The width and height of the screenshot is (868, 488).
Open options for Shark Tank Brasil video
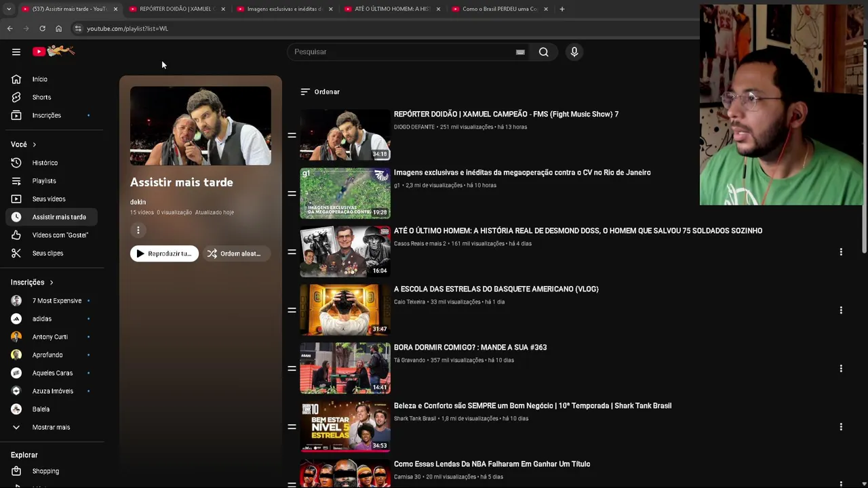841,426
